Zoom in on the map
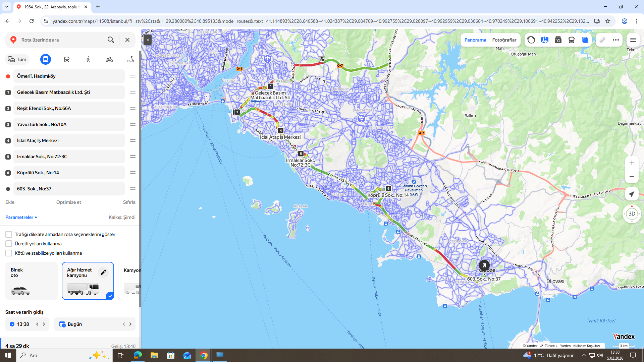Viewport: 644px width, 362px height. tap(632, 163)
